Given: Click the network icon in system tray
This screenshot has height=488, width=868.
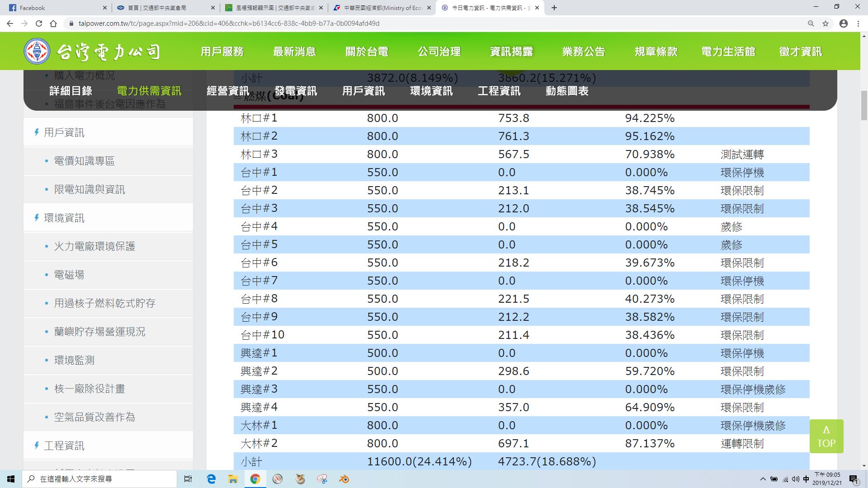Looking at the screenshot, I should pyautogui.click(x=785, y=479).
